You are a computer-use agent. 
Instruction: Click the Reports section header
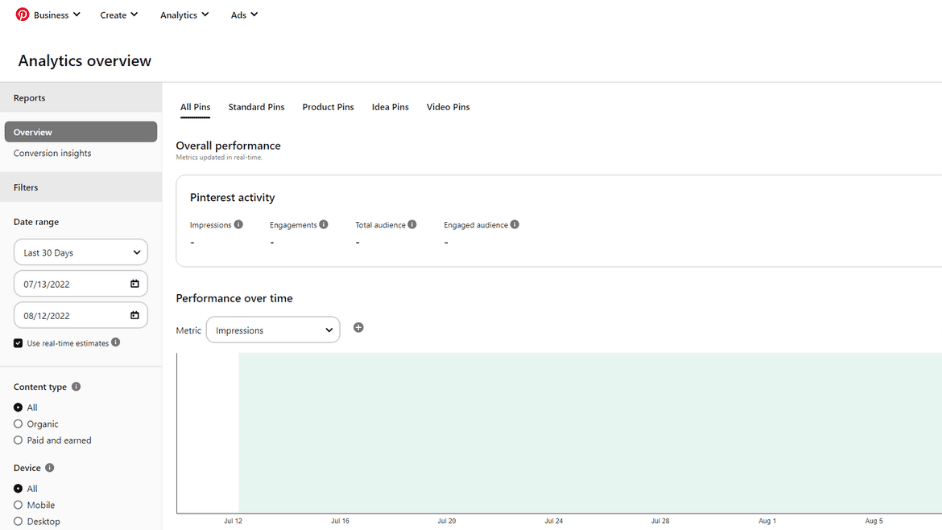(x=81, y=97)
